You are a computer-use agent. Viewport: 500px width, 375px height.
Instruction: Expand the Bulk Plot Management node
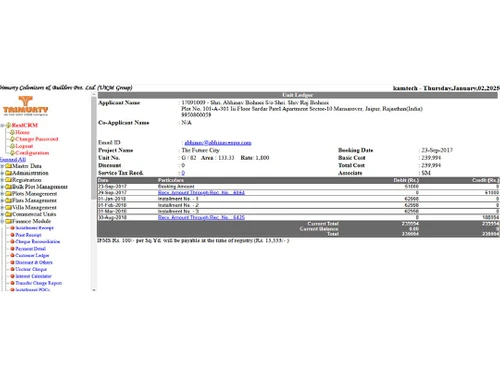pyautogui.click(x=2, y=187)
